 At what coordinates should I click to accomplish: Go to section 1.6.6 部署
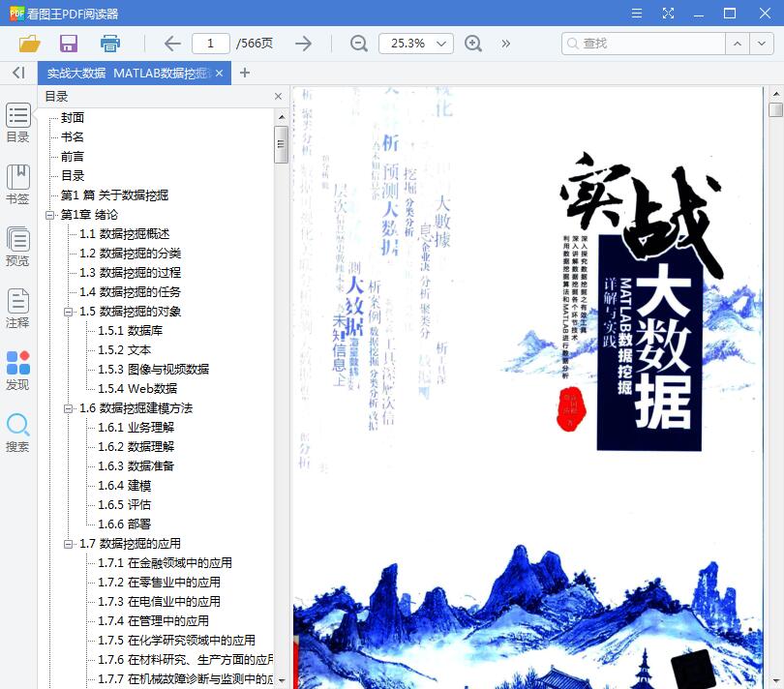(x=125, y=524)
